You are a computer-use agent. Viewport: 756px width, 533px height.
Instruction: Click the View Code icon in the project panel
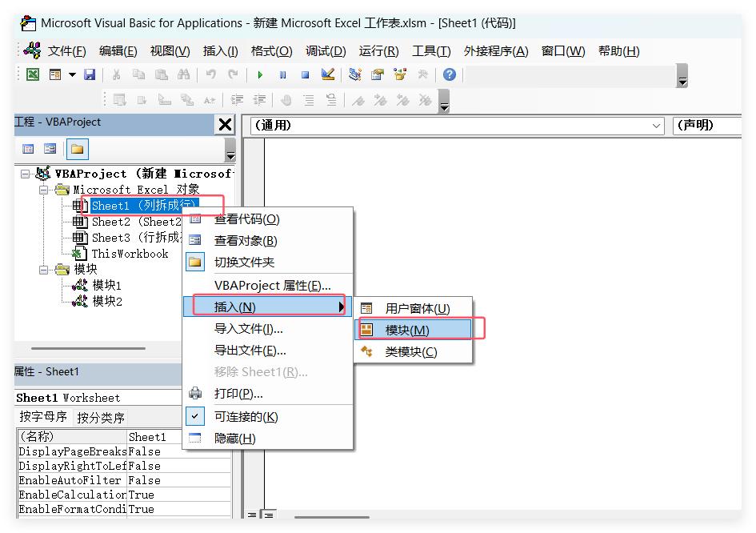[x=28, y=149]
